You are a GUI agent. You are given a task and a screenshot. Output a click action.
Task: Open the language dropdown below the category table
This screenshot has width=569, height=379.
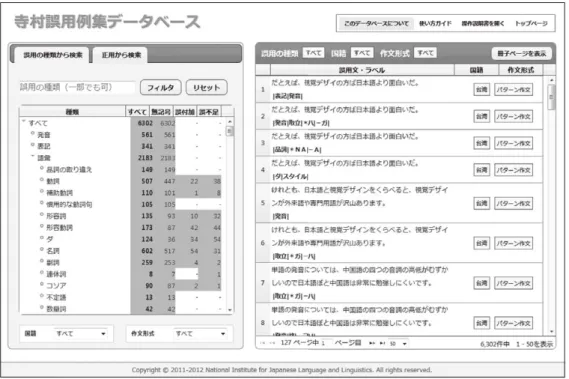(80, 333)
